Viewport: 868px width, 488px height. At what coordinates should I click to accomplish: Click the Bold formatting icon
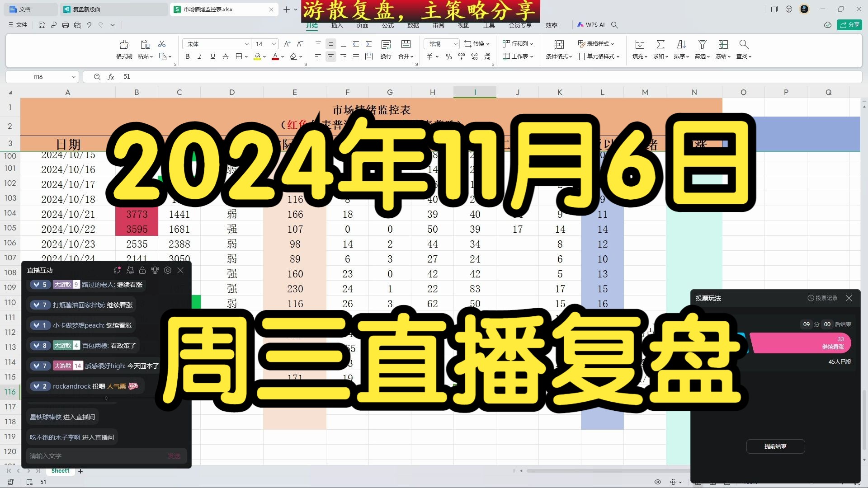(187, 56)
